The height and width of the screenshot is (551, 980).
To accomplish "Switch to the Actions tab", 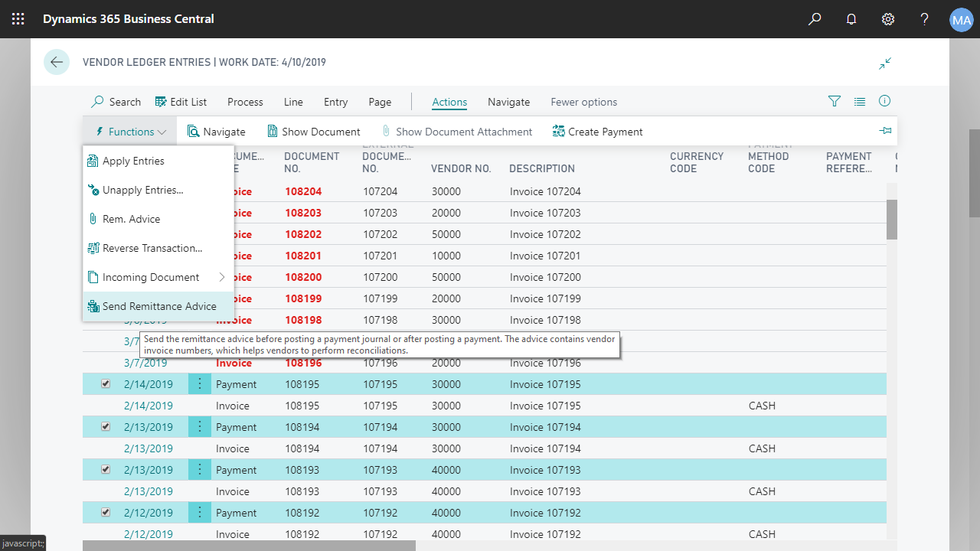I will click(x=449, y=102).
